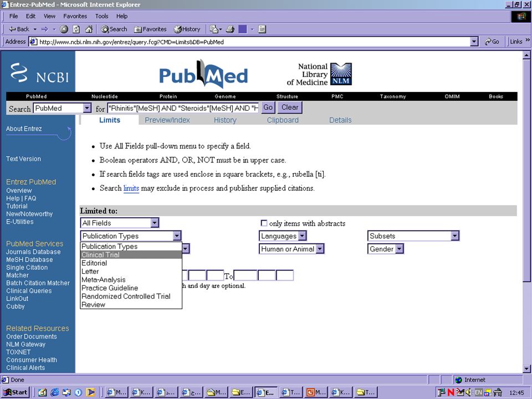The width and height of the screenshot is (532, 399).
Task: Switch to the Details tab
Action: [x=340, y=120]
